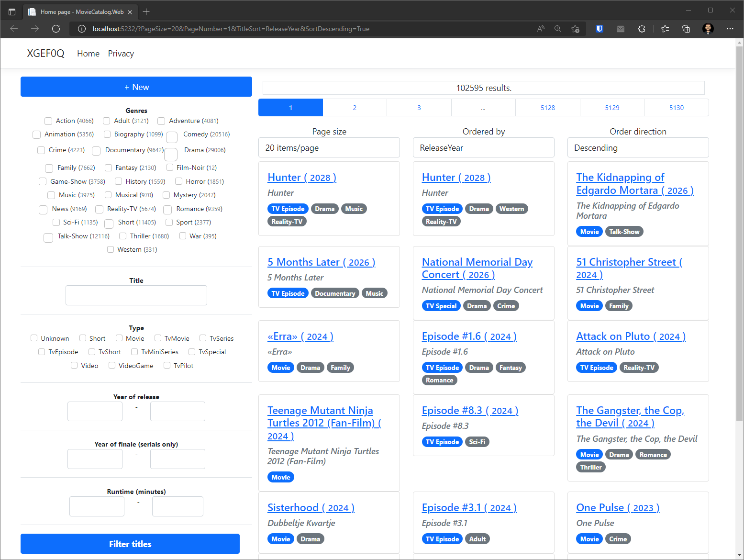Check the Action genre checkbox
744x560 pixels.
48,121
